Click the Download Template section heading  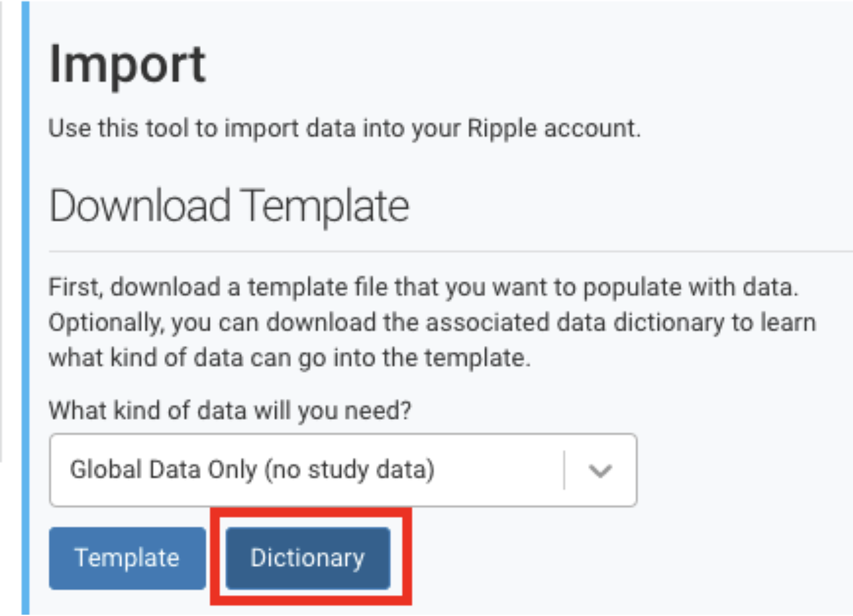(229, 206)
